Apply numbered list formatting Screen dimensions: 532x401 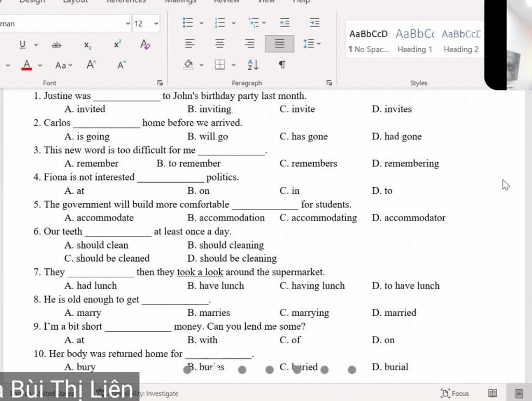pyautogui.click(x=220, y=23)
